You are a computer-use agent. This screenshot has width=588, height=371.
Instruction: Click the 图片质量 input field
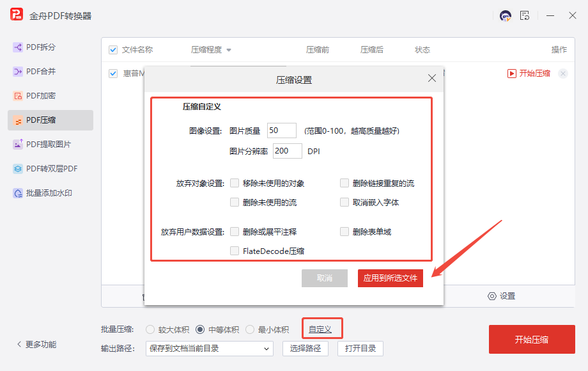(282, 130)
